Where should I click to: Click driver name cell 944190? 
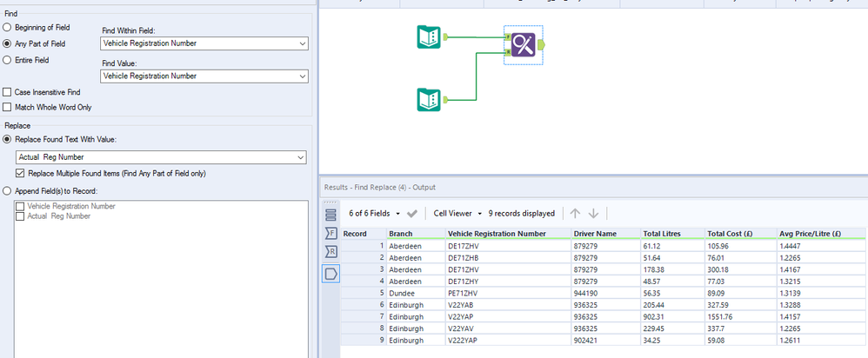pos(605,293)
